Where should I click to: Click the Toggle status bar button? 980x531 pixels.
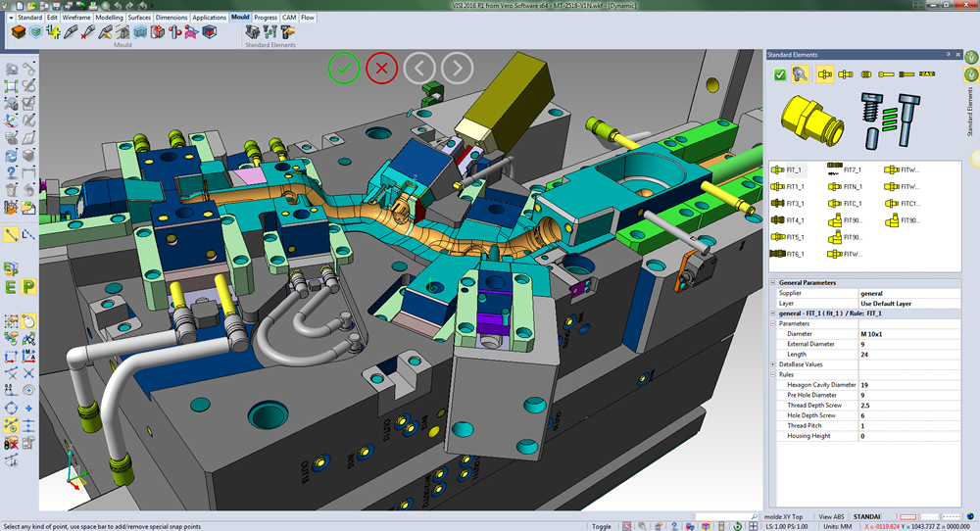601,526
